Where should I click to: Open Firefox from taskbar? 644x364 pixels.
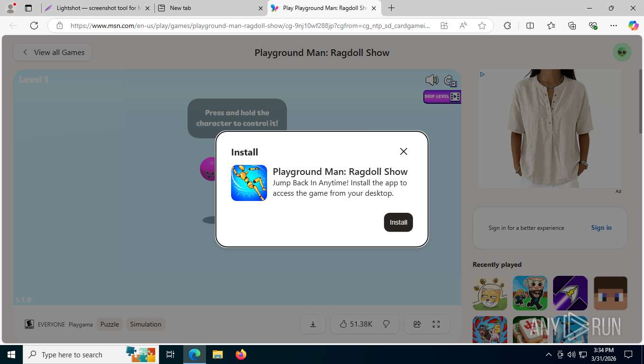(241, 355)
